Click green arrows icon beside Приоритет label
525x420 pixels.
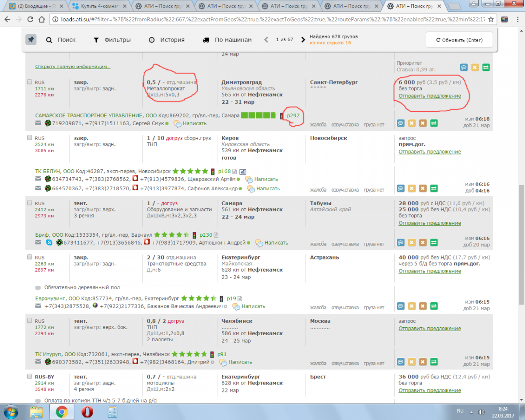click(486, 67)
